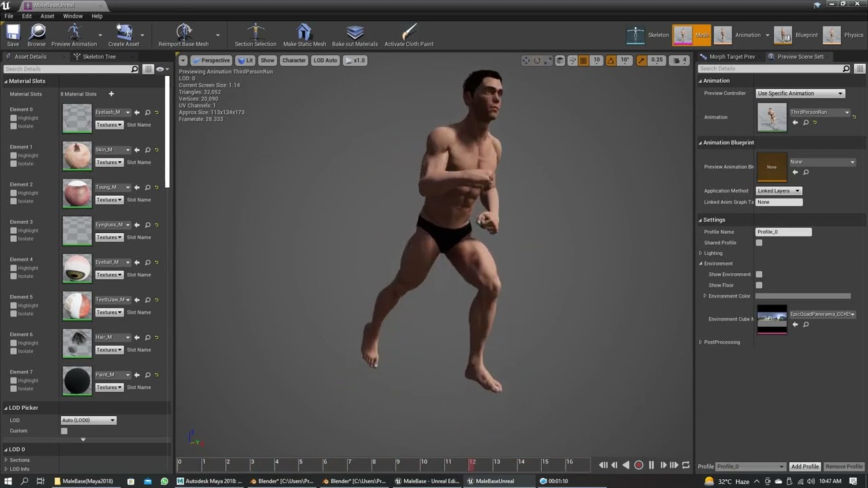Open the Asset menu

click(x=47, y=16)
